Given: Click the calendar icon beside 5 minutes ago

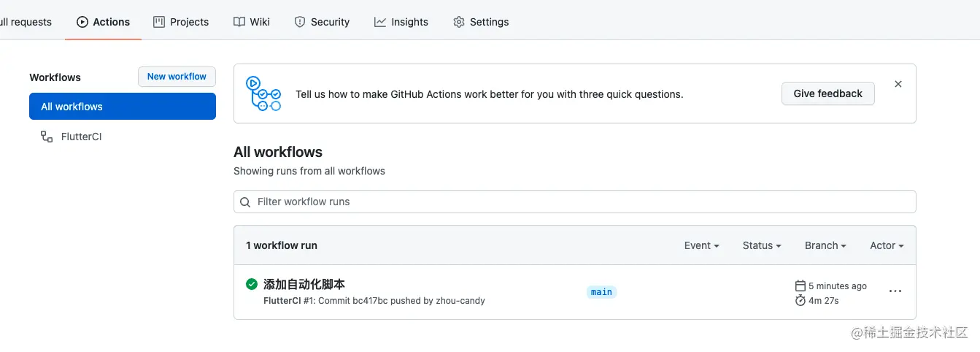Looking at the screenshot, I should coord(800,286).
